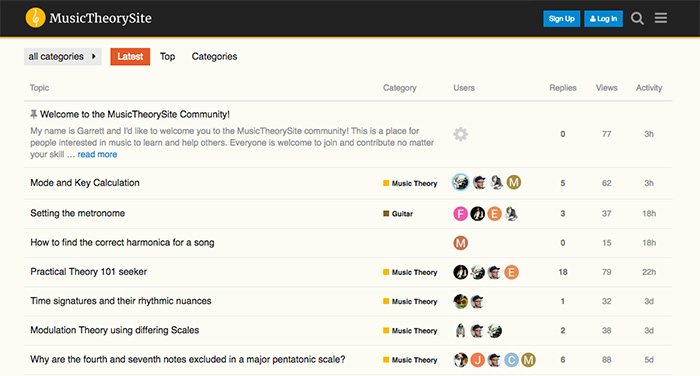This screenshot has width=700, height=376.
Task: Open the search magnifier icon
Action: click(x=637, y=18)
